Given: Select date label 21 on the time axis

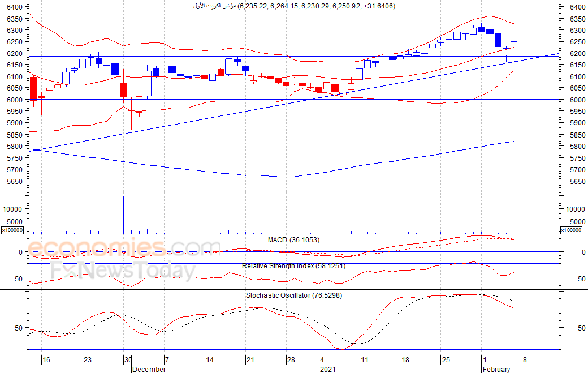Looking at the screenshot, I should (250, 360).
